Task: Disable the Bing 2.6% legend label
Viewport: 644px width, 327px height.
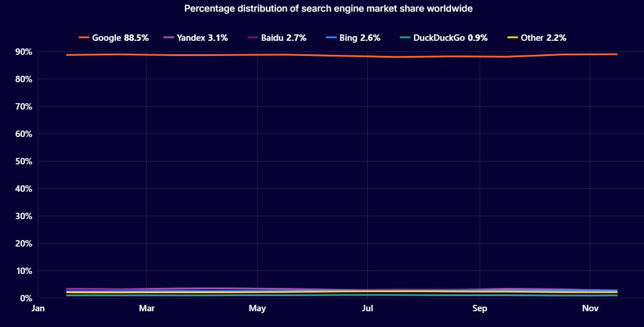Action: [360, 38]
